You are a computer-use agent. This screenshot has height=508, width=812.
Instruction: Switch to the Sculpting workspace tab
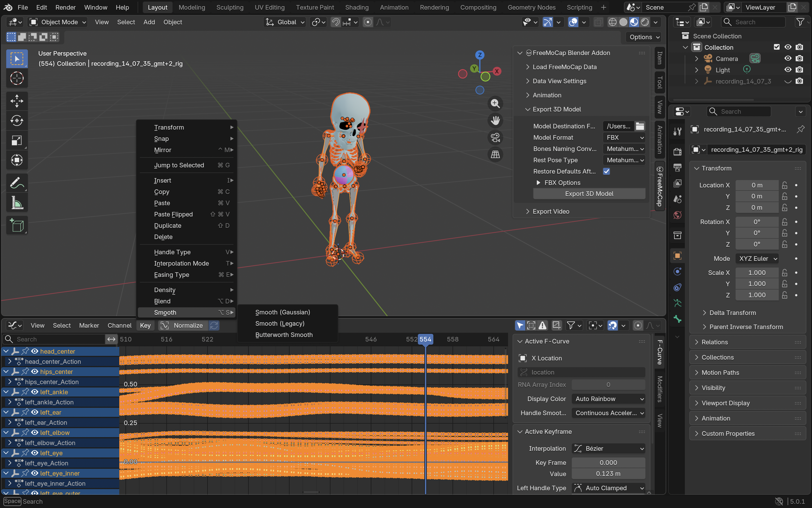230,7
